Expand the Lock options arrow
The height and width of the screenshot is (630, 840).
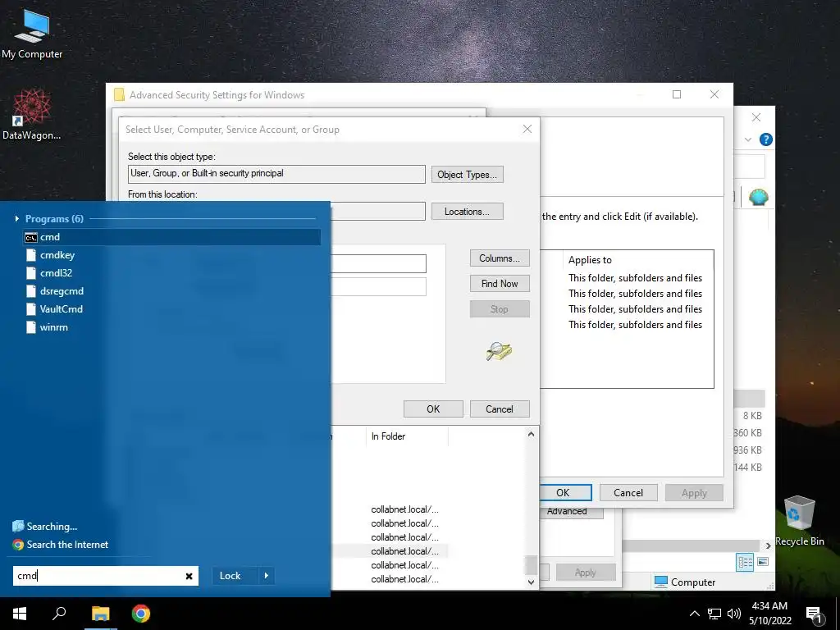click(x=267, y=576)
